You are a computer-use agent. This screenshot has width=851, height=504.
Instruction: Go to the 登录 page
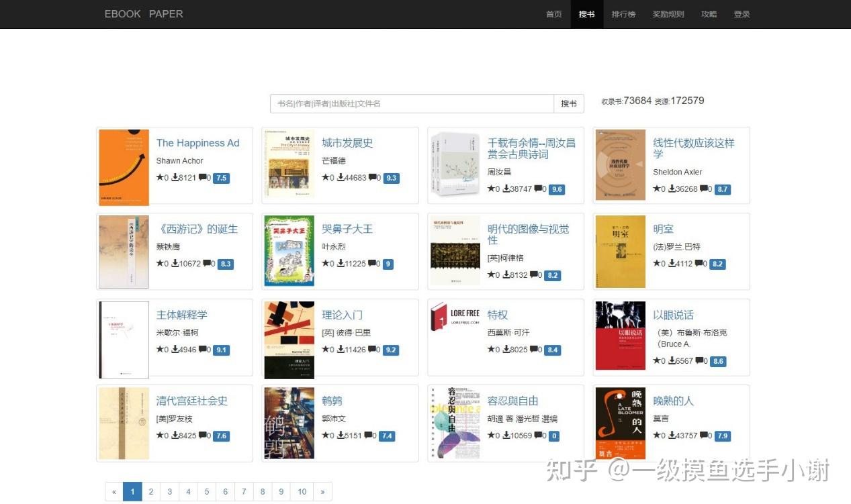[x=742, y=14]
